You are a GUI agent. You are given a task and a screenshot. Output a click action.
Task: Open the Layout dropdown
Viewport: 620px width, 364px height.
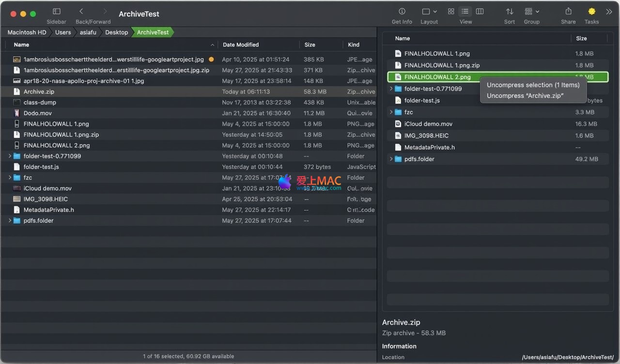point(429,12)
